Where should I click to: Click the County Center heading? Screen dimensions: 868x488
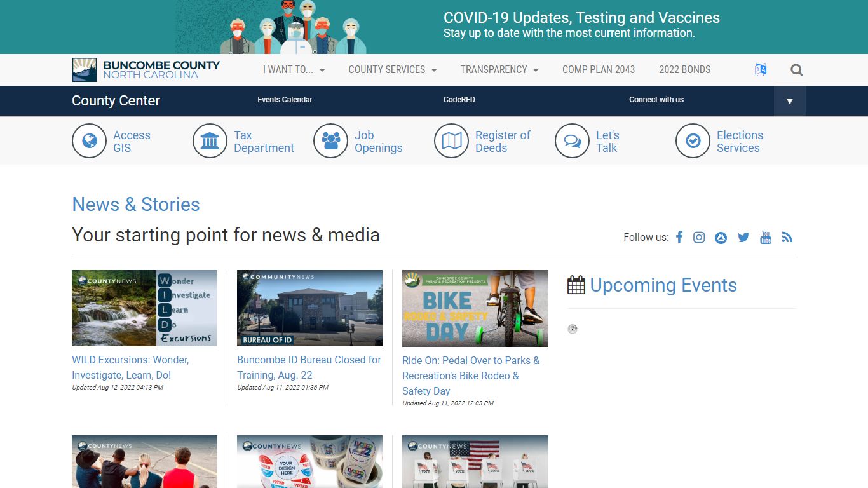coord(116,100)
